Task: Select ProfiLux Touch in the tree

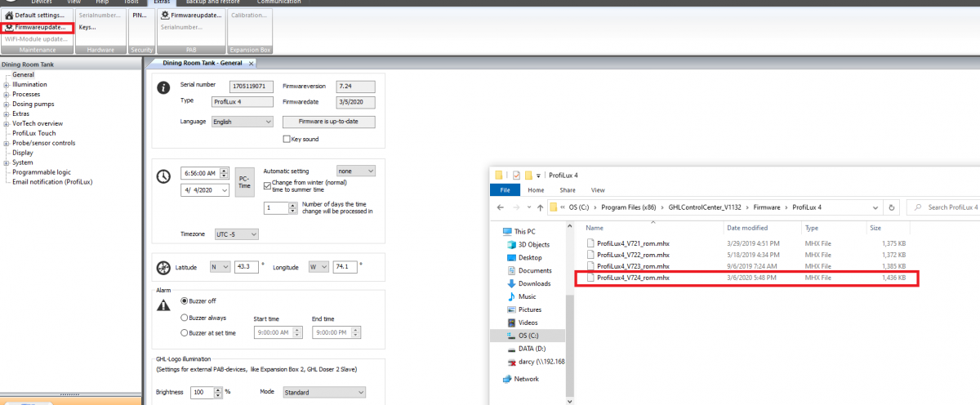Action: coord(34,133)
